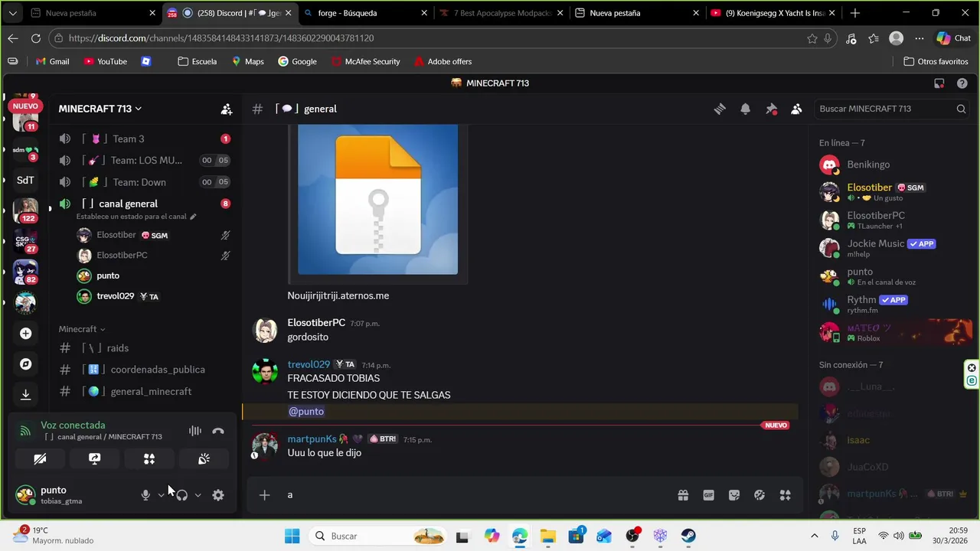Viewport: 980px width, 551px height.
Task: Open the Gmail bookmark
Action: pyautogui.click(x=52, y=61)
